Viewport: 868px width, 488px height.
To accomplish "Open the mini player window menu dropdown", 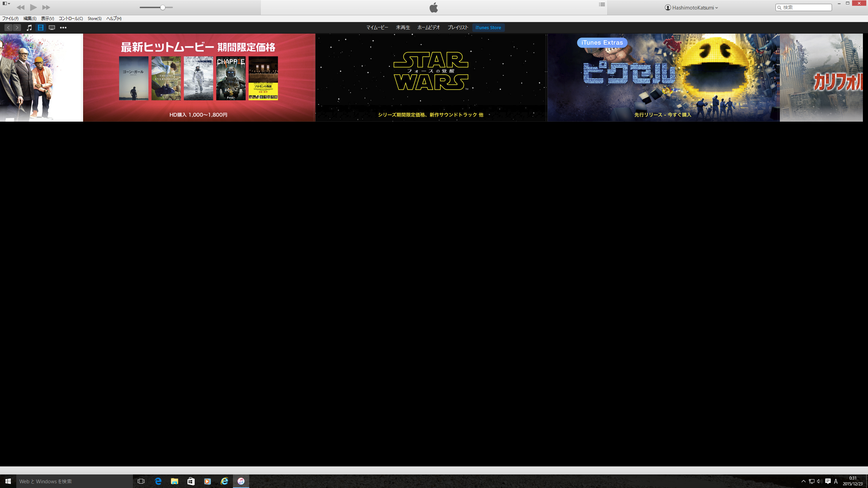I will click(6, 3).
